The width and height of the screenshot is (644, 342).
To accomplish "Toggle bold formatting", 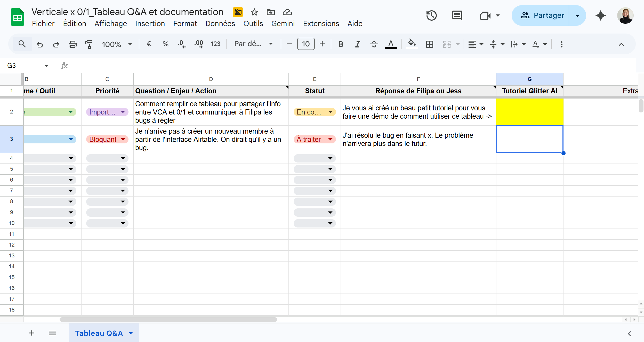I will [x=341, y=44].
